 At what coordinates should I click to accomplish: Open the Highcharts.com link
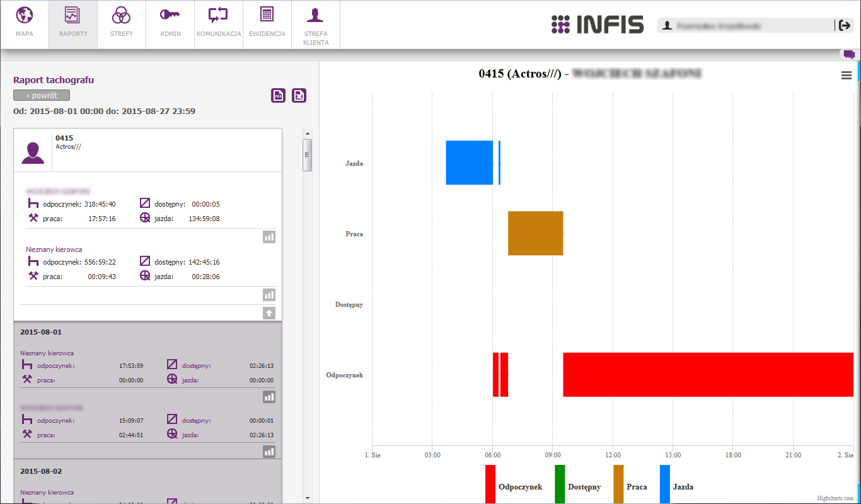pos(835,498)
